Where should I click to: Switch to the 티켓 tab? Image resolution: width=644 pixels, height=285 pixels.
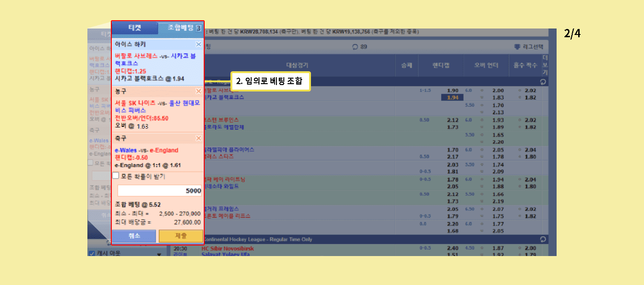point(135,28)
